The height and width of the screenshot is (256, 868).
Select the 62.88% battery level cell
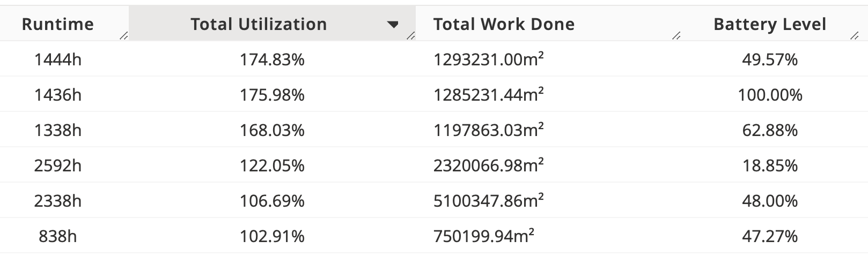(x=770, y=130)
